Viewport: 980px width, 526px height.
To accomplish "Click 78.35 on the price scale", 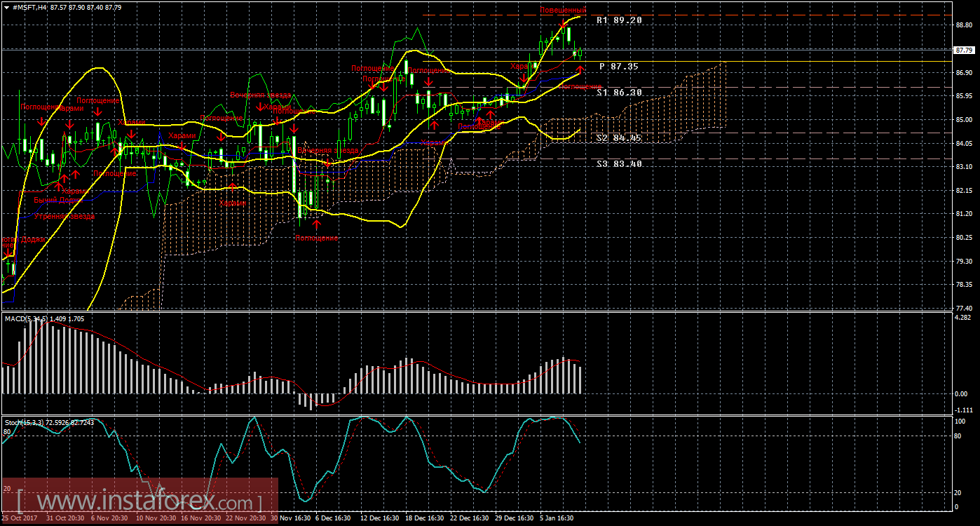I will (x=965, y=285).
